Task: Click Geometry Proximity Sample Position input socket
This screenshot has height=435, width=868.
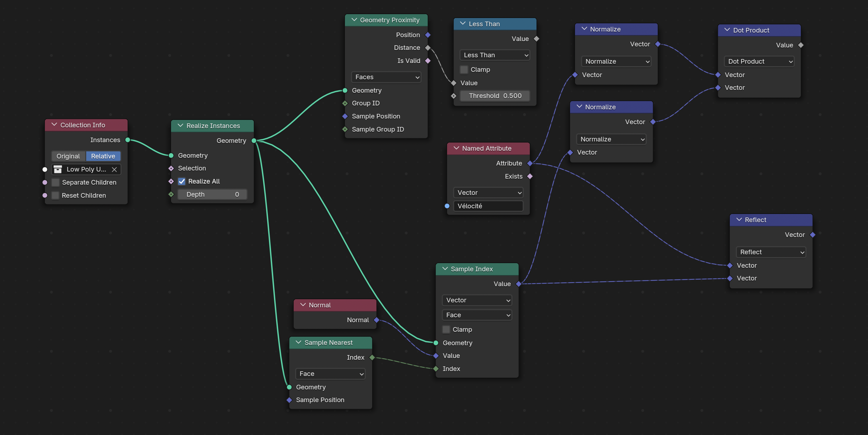Action: (345, 116)
